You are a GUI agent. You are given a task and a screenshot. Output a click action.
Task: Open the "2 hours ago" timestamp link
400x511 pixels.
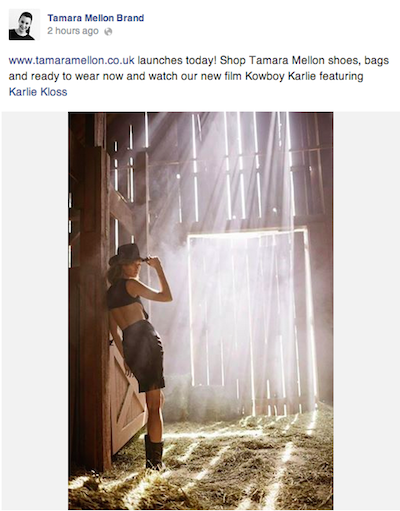pos(73,31)
